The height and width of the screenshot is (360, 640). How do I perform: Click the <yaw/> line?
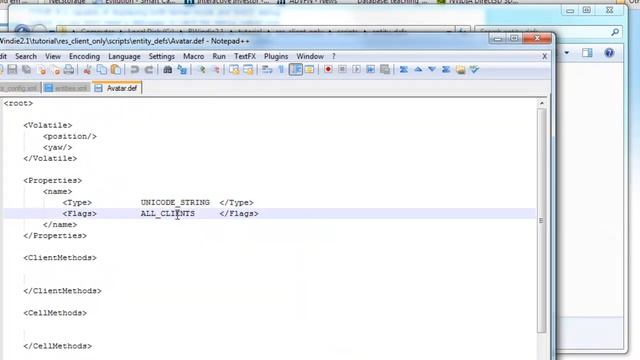pos(58,147)
